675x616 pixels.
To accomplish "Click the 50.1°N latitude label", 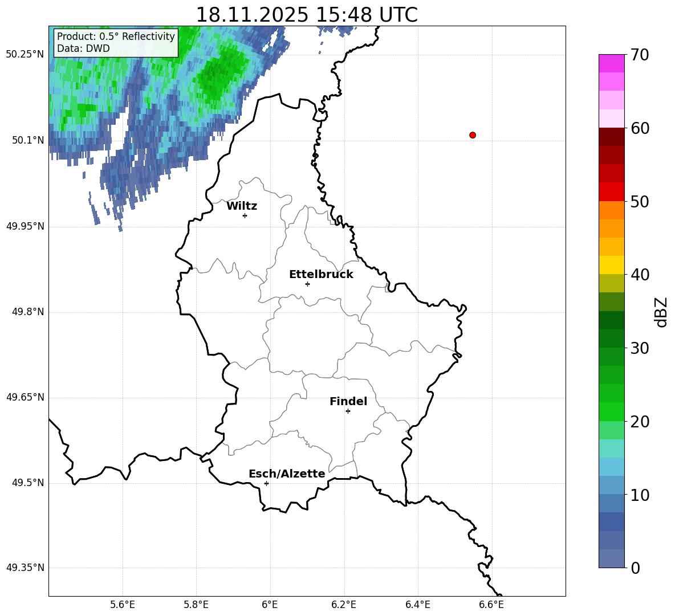I will pyautogui.click(x=28, y=140).
